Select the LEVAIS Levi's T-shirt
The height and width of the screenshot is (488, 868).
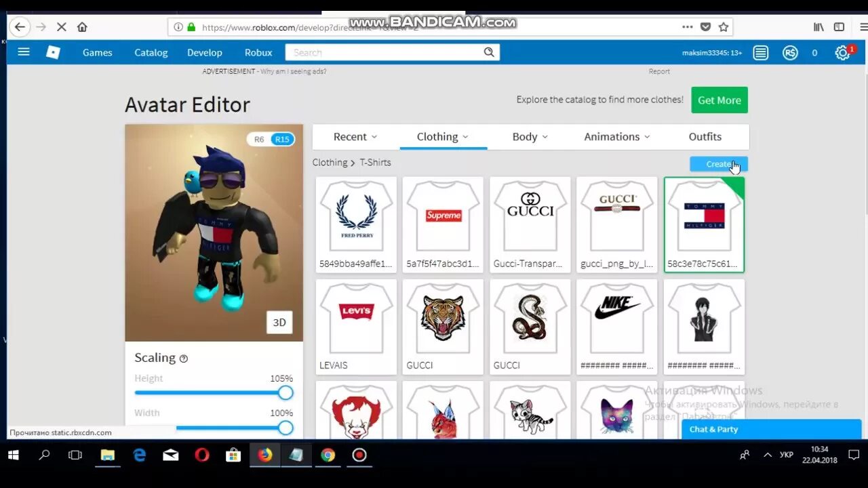(x=356, y=327)
